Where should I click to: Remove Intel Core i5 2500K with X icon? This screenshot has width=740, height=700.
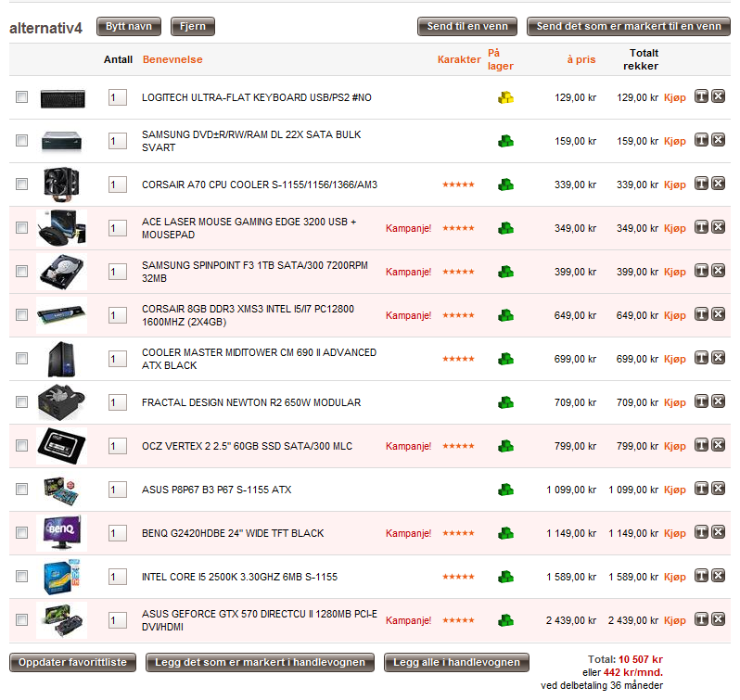tap(719, 576)
